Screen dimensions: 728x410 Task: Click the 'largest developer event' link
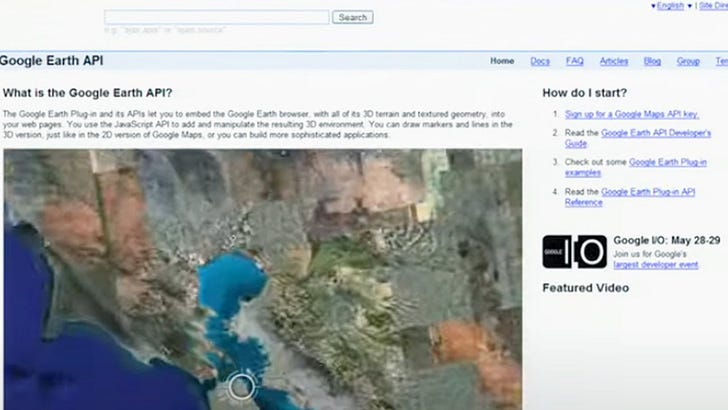coord(656,265)
